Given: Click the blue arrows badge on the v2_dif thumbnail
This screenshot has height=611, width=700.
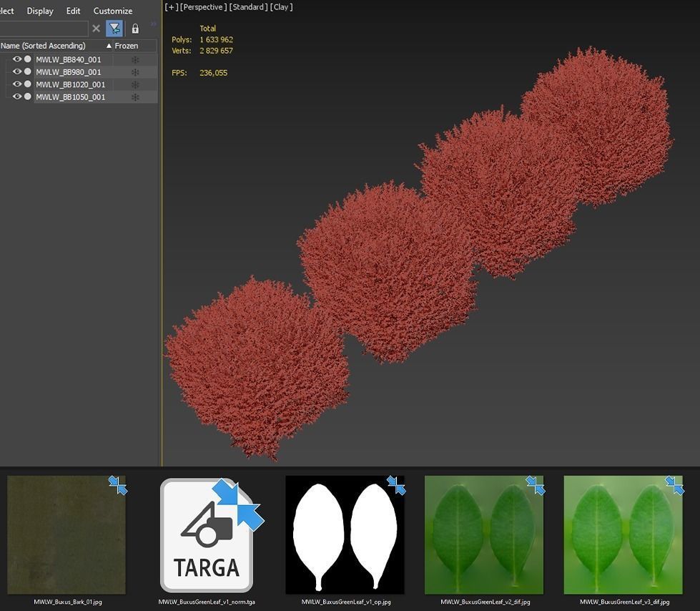Looking at the screenshot, I should tap(536, 486).
